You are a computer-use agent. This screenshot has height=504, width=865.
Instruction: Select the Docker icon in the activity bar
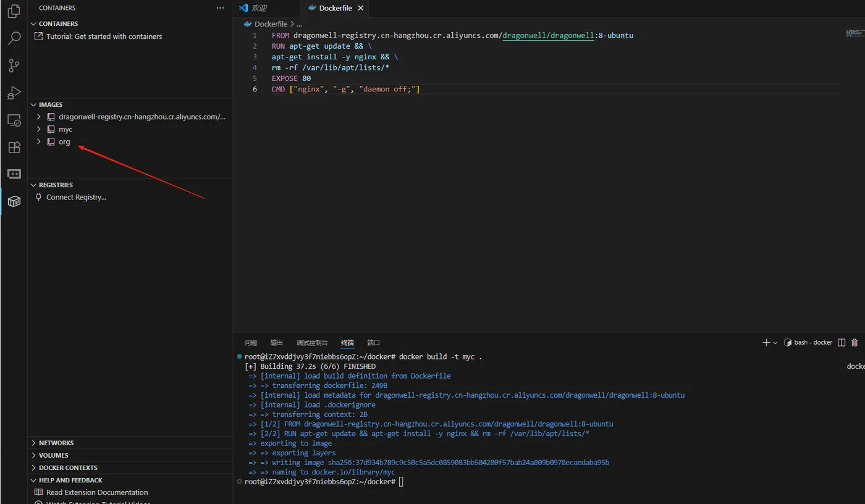14,201
